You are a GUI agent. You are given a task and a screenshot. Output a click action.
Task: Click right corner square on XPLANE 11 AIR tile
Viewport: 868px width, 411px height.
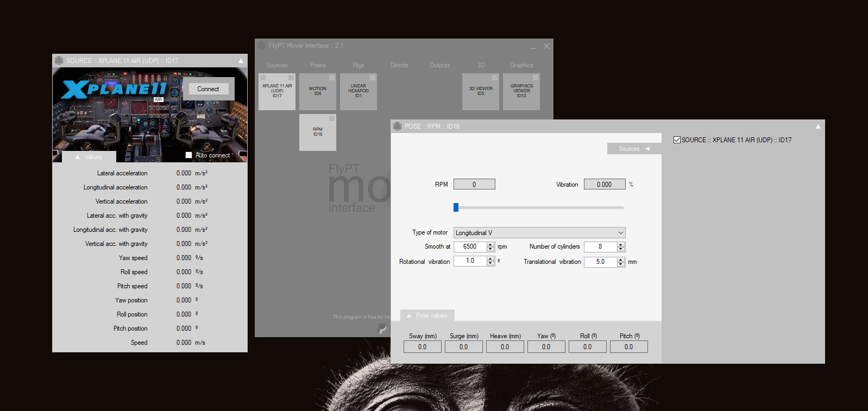click(291, 78)
